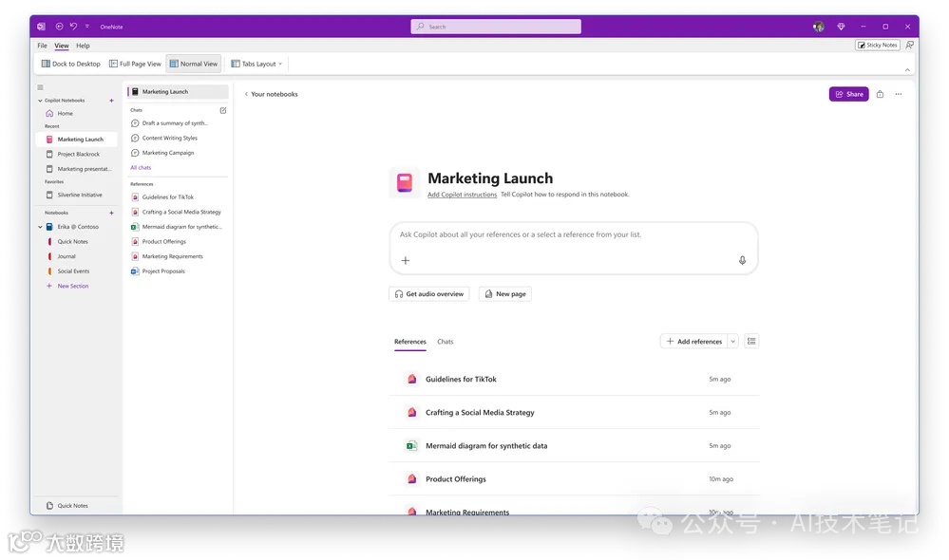Screen dimensions: 949x560
Task: Collapse the Erika @ Contoso notebook
Action: (x=41, y=227)
